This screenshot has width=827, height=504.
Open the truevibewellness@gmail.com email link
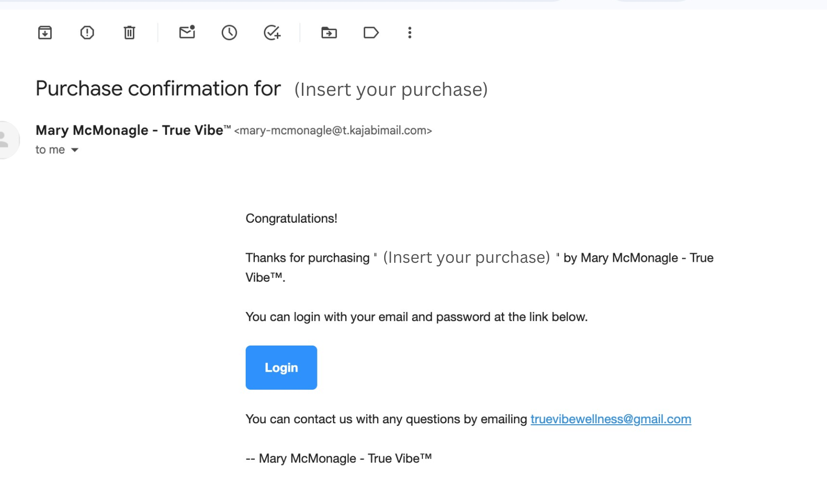[610, 419]
